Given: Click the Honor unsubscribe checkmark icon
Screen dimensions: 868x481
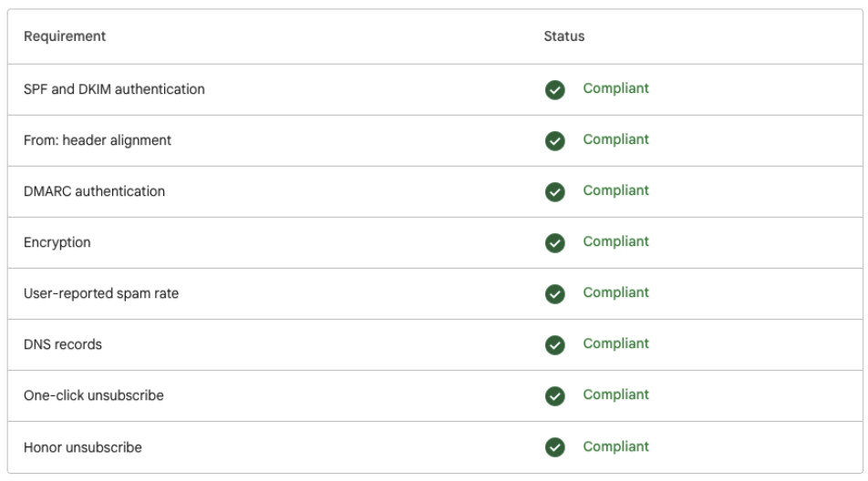Looking at the screenshot, I should (554, 447).
